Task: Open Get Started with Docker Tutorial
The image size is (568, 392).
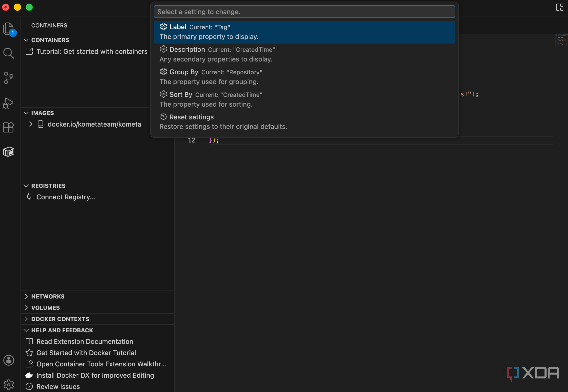Action: [86, 353]
